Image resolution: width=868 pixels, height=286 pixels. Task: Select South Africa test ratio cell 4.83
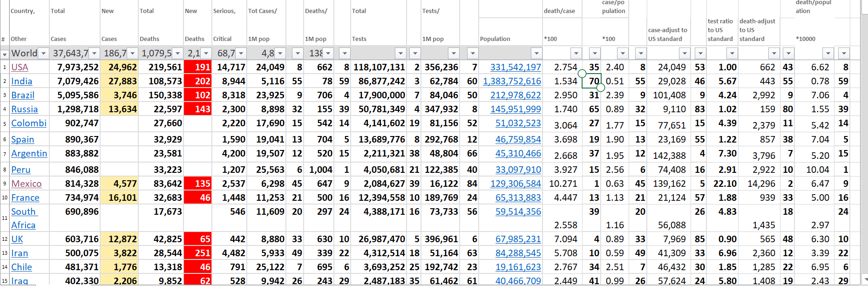pyautogui.click(x=722, y=218)
